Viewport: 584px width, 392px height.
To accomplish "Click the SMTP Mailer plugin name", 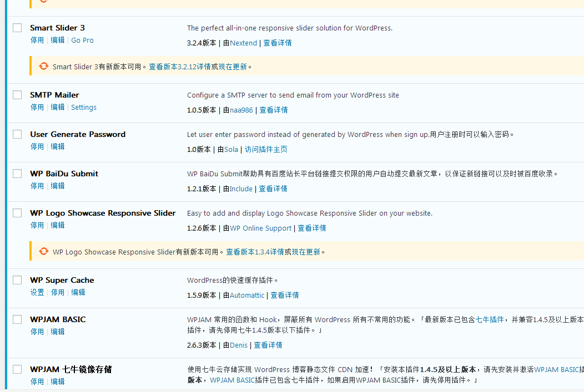I will (x=55, y=95).
